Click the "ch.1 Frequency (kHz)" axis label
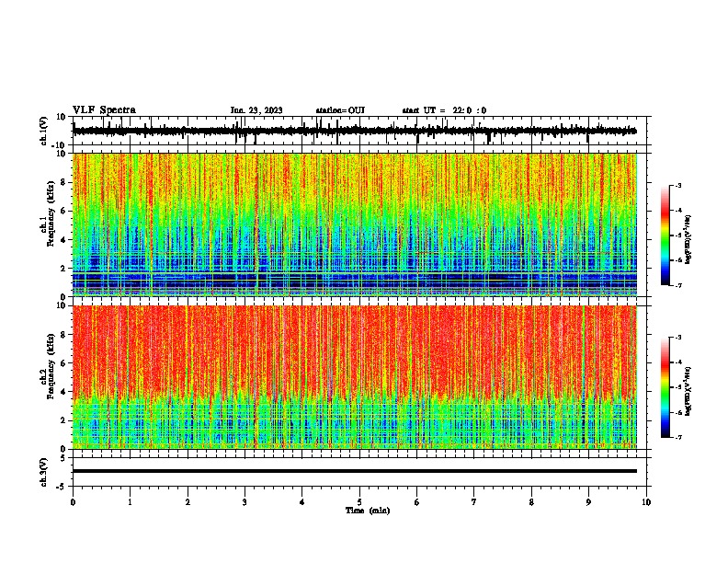 [x=49, y=214]
